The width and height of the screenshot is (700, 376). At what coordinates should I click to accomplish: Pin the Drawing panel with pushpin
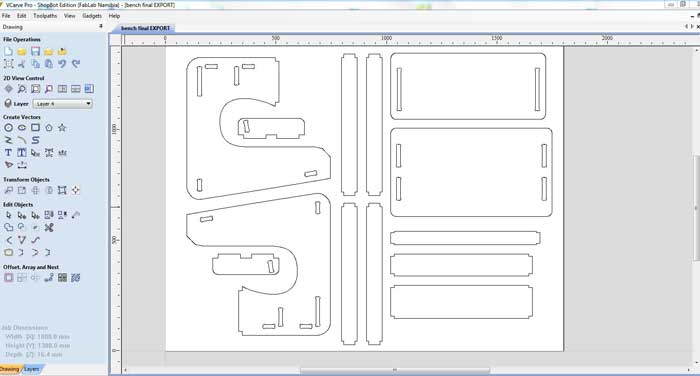pos(101,27)
